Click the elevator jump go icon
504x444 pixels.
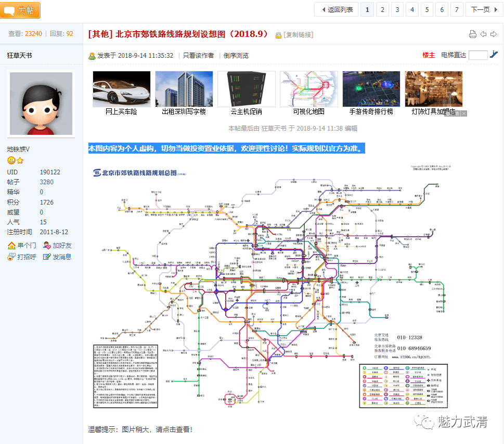coord(494,55)
